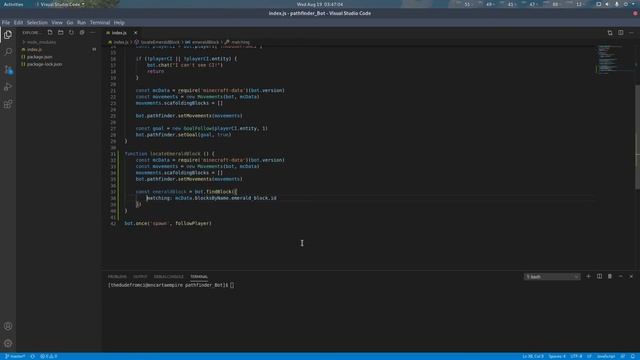The height and width of the screenshot is (360, 640).
Task: Open the Source Control view
Action: [8, 70]
